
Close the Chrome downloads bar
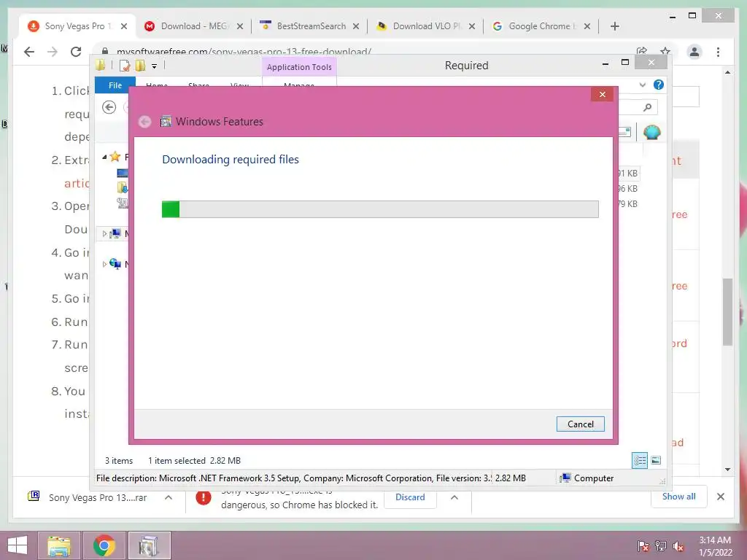pyautogui.click(x=721, y=497)
